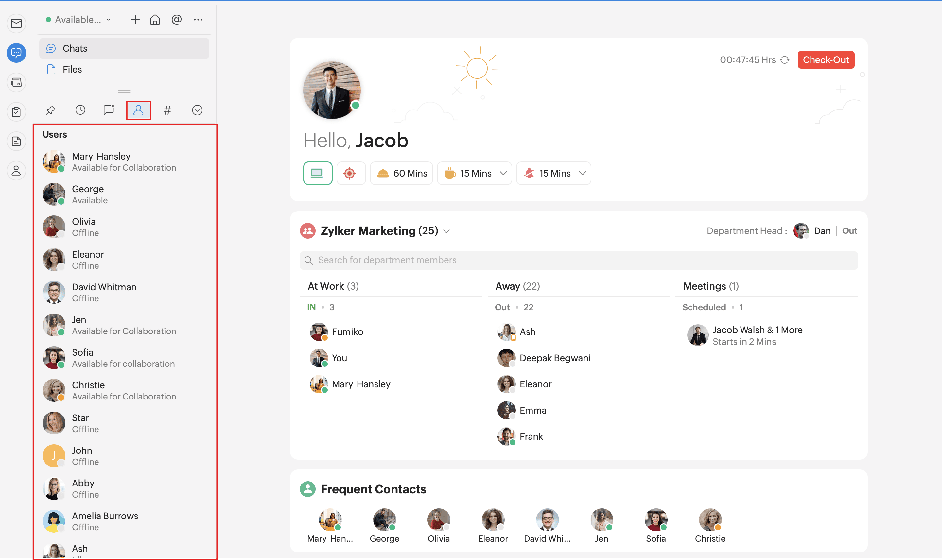Viewport: 942px width, 560px height.
Task: Open Available status dropdown
Action: (x=78, y=20)
